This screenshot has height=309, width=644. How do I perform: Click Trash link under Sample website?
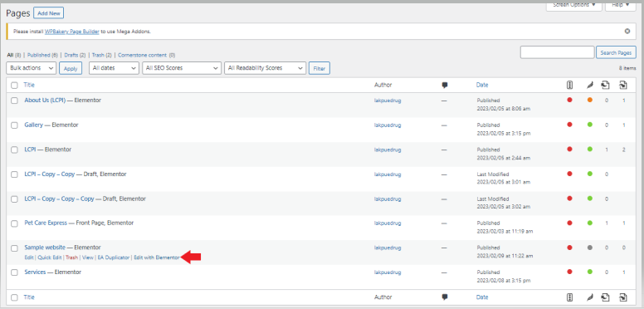(71, 257)
